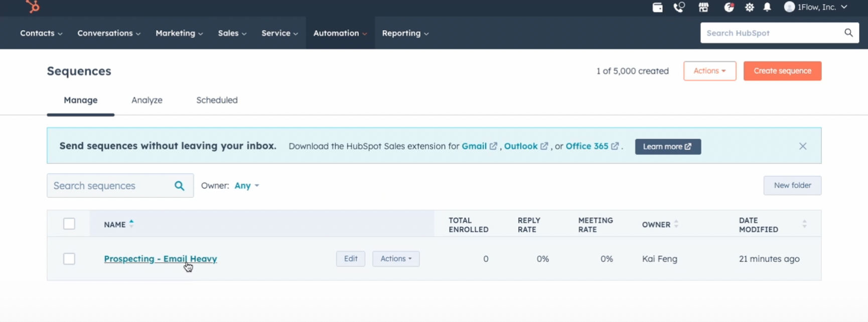Open the calling phone icon
The width and height of the screenshot is (868, 322).
(x=679, y=7)
